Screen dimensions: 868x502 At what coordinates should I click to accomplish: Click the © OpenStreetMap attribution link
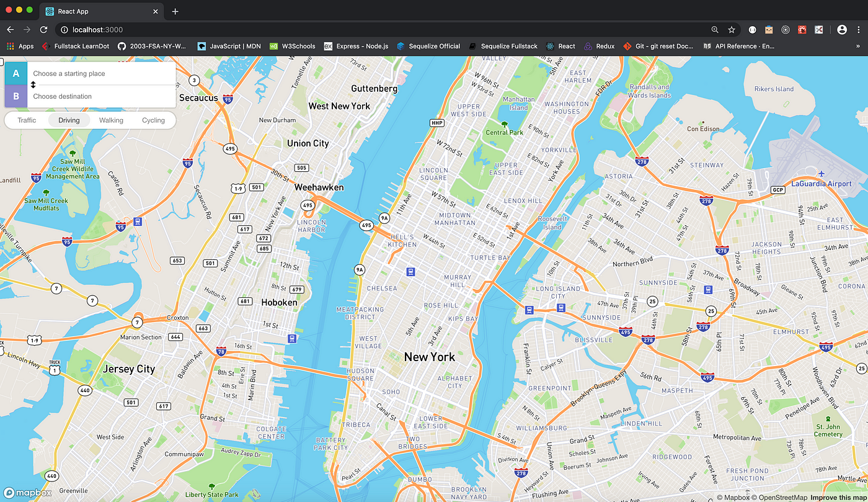point(780,497)
